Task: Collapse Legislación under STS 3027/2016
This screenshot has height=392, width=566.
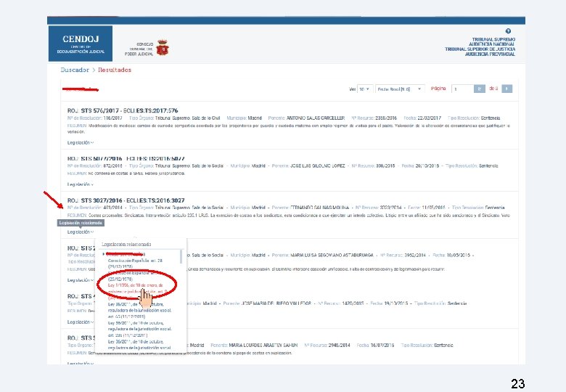Action: point(80,232)
